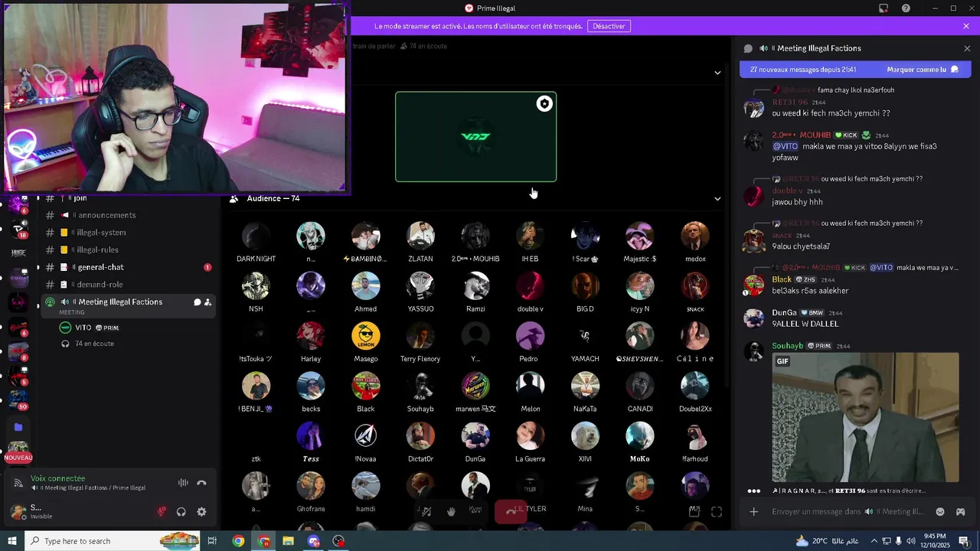Click 74 en écoute listener count
This screenshot has width=980, height=551.
point(88,344)
